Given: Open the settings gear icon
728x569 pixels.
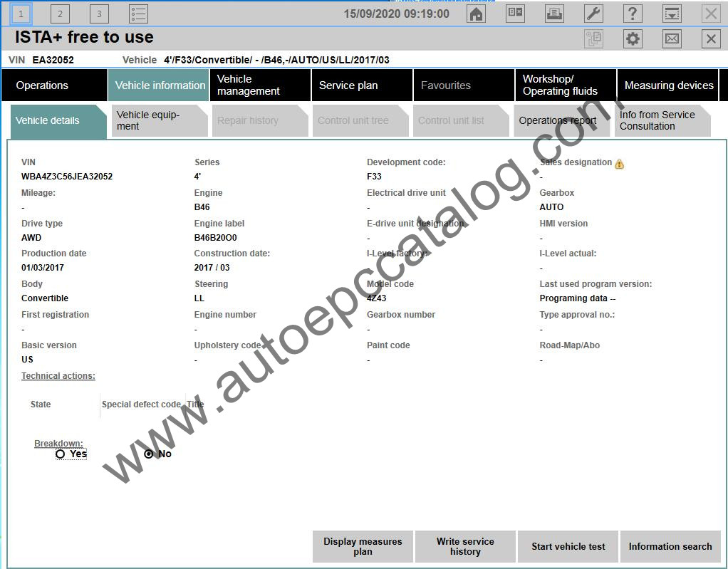Looking at the screenshot, I should tap(633, 38).
